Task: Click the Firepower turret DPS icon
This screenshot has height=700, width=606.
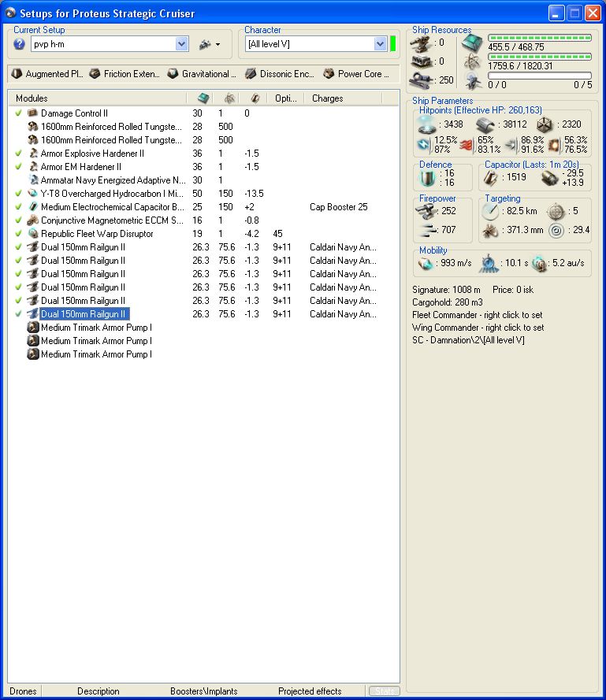Action: (x=426, y=211)
